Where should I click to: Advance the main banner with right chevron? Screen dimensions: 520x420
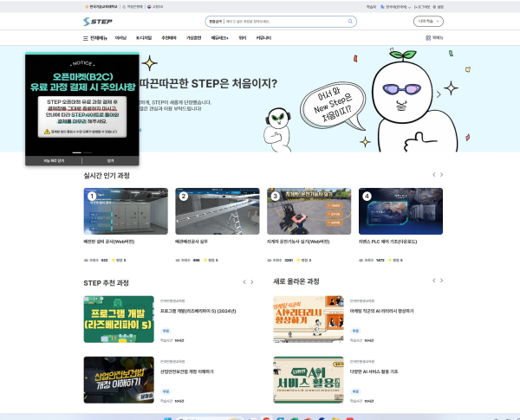[439, 94]
